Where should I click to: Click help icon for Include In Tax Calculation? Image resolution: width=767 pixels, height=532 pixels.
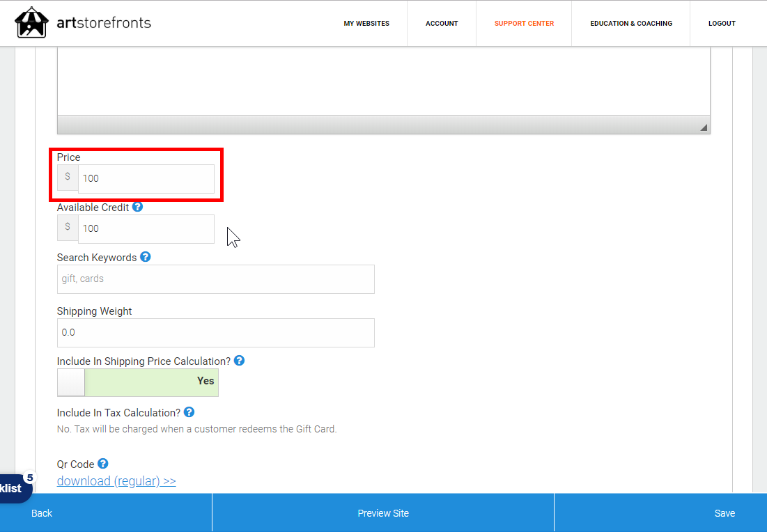point(189,412)
